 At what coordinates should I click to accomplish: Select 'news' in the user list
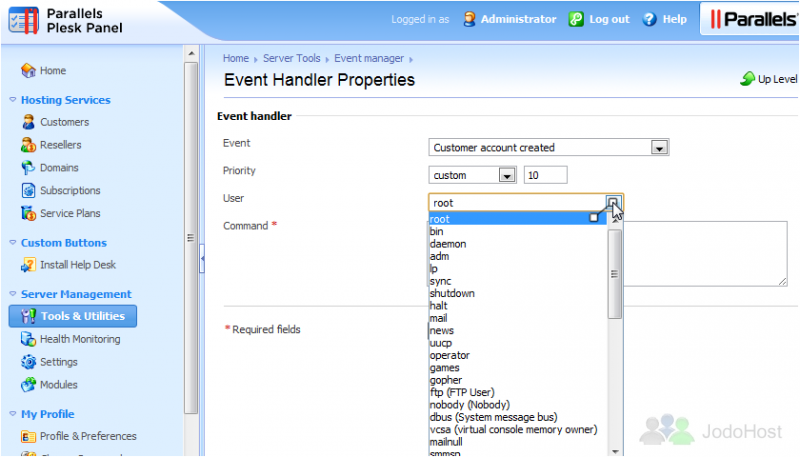518,331
